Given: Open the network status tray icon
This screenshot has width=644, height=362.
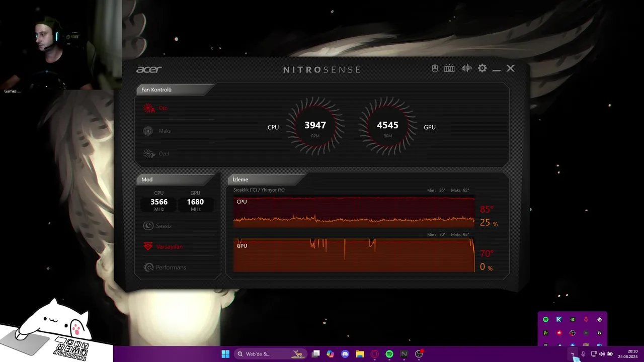Looking at the screenshot, I should pos(594,354).
